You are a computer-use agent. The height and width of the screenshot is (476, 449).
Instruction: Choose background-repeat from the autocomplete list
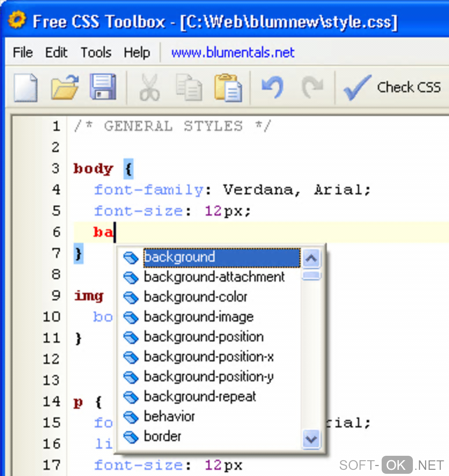click(x=200, y=397)
